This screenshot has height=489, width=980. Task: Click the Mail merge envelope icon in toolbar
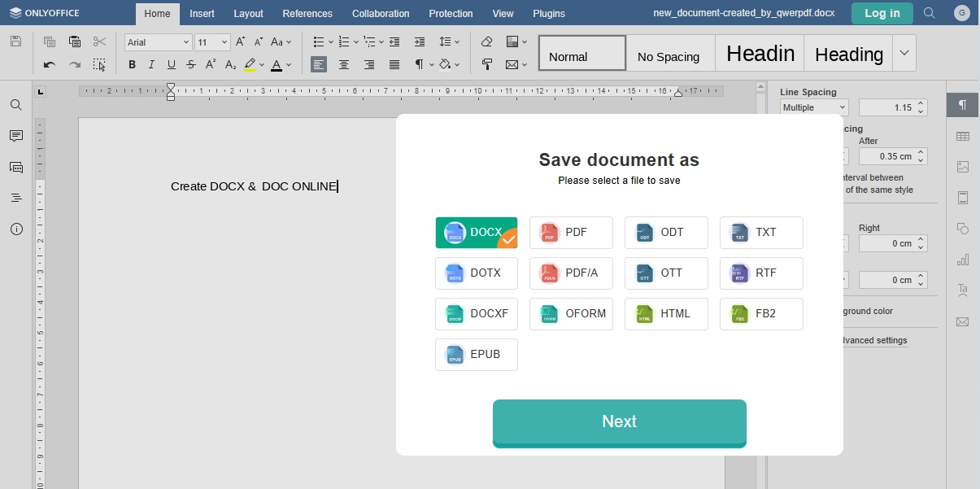[x=512, y=64]
